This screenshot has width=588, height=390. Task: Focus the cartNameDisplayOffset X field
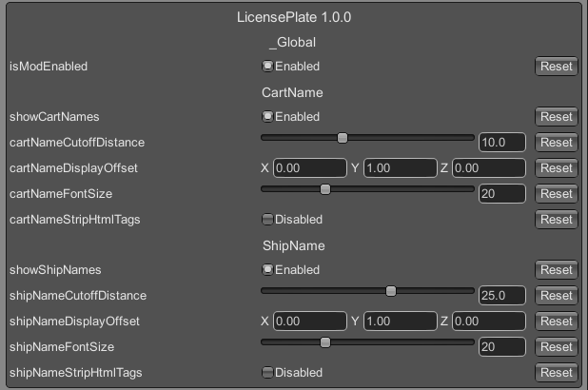(x=310, y=168)
